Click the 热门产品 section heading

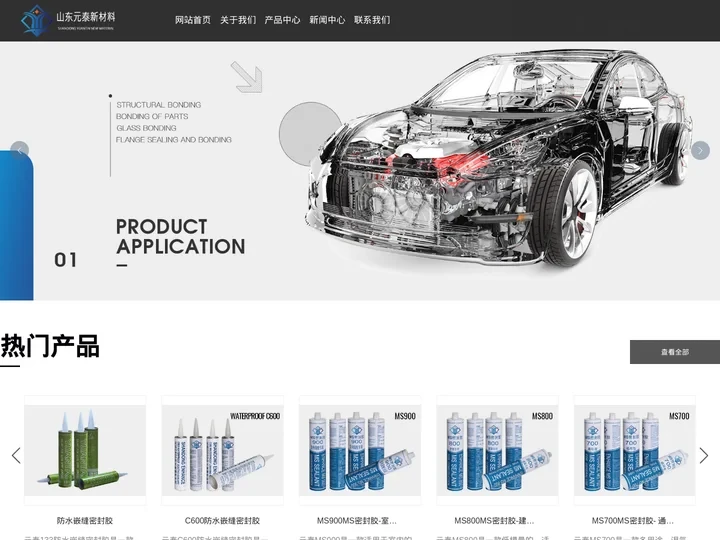pyautogui.click(x=50, y=346)
